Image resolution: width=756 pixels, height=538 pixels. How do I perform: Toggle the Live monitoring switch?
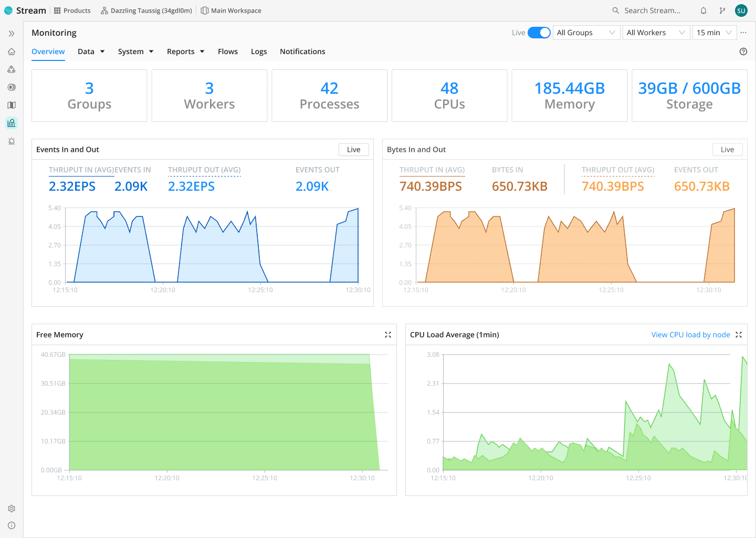tap(539, 33)
